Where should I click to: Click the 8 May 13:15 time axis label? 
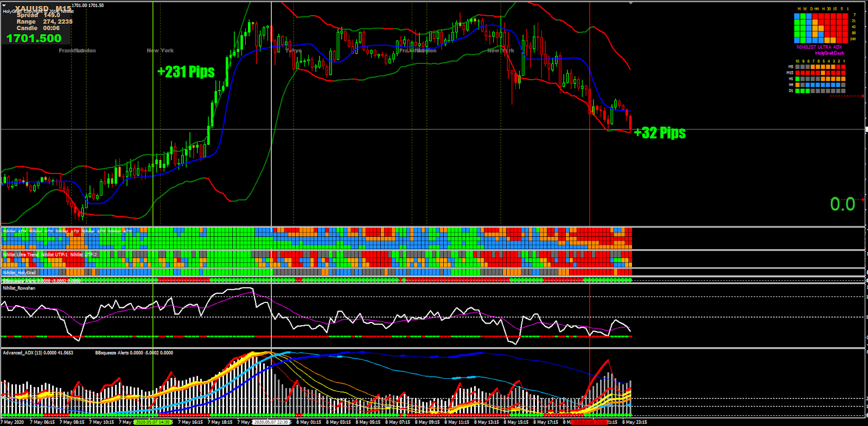[x=487, y=422]
